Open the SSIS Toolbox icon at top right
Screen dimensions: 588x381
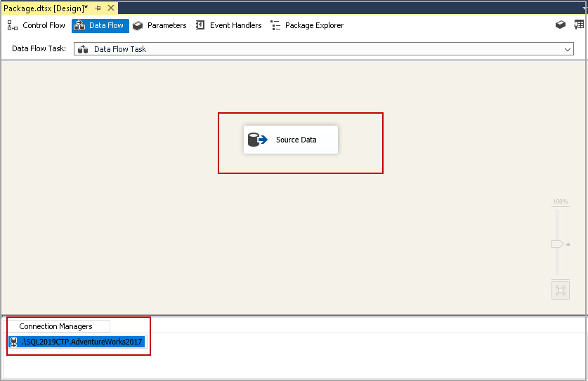(561, 25)
